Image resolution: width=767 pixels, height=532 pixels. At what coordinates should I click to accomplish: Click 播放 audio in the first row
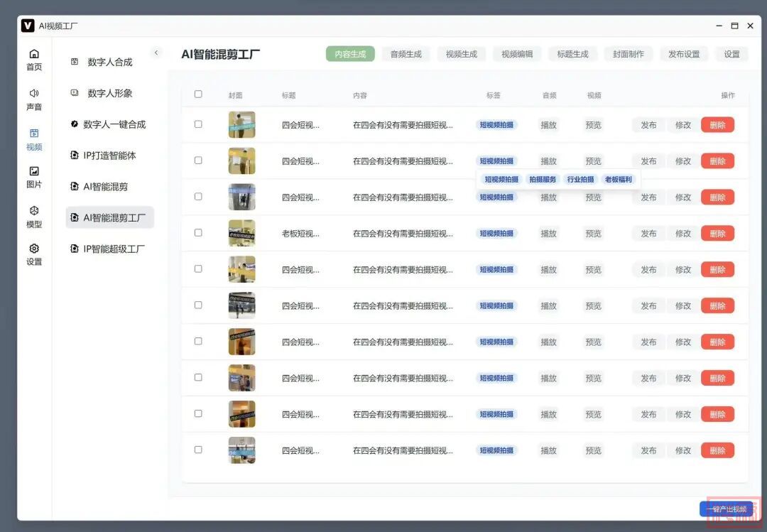click(x=548, y=125)
